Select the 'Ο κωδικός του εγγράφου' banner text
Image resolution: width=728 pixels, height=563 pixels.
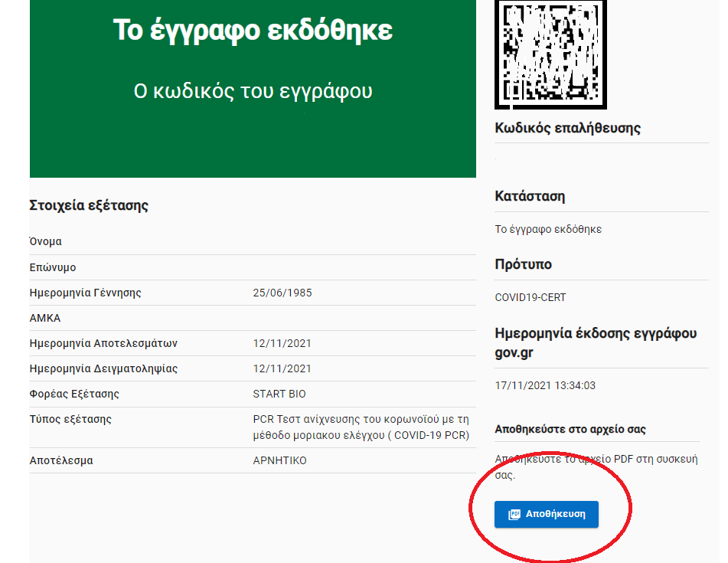(253, 91)
